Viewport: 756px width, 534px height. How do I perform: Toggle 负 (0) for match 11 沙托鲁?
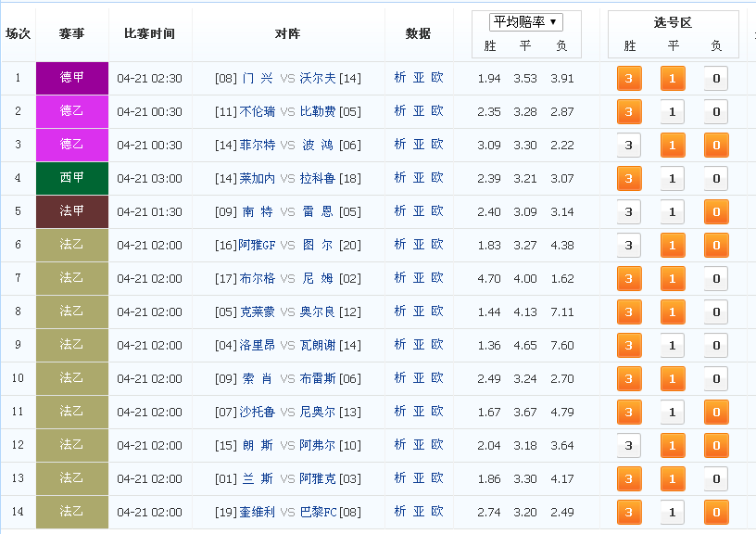tap(716, 412)
